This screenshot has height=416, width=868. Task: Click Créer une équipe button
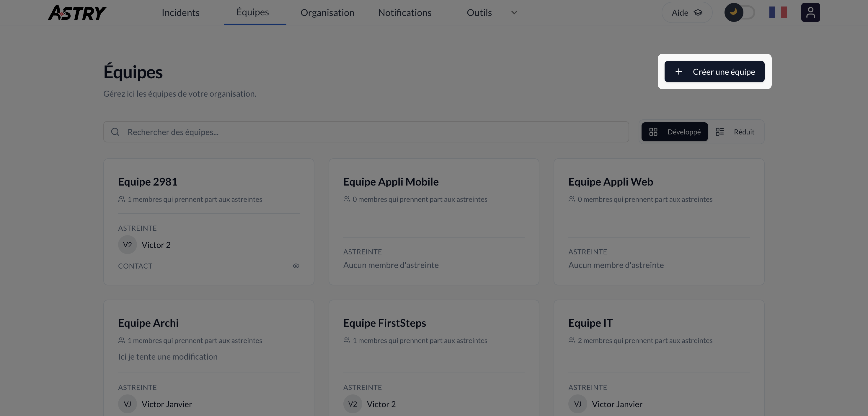pyautogui.click(x=714, y=71)
